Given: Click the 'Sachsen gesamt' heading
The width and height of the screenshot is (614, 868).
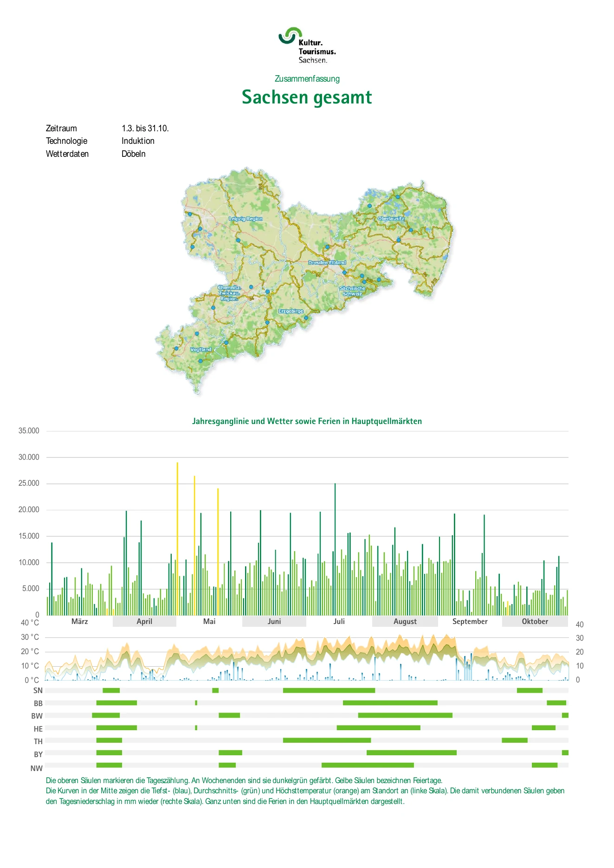Looking at the screenshot, I should 307,97.
